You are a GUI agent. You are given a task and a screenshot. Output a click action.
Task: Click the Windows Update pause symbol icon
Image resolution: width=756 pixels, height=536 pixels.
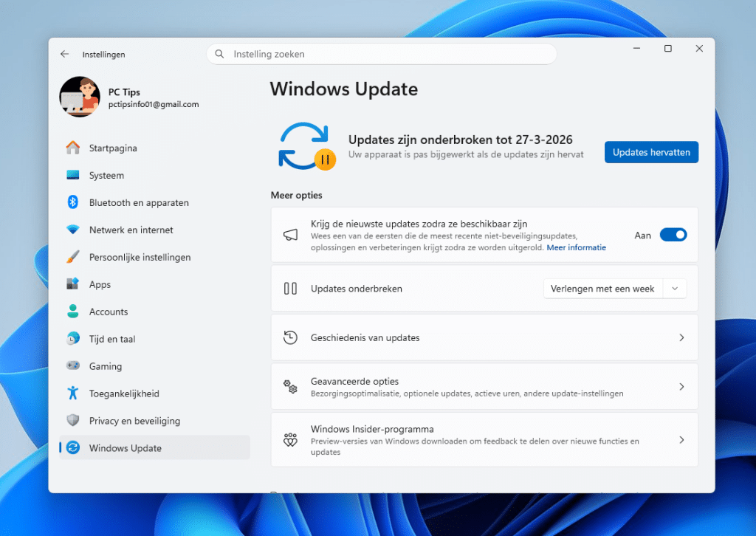(323, 157)
